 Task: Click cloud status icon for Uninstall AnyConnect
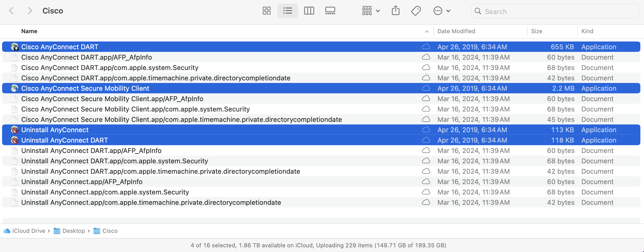[426, 130]
